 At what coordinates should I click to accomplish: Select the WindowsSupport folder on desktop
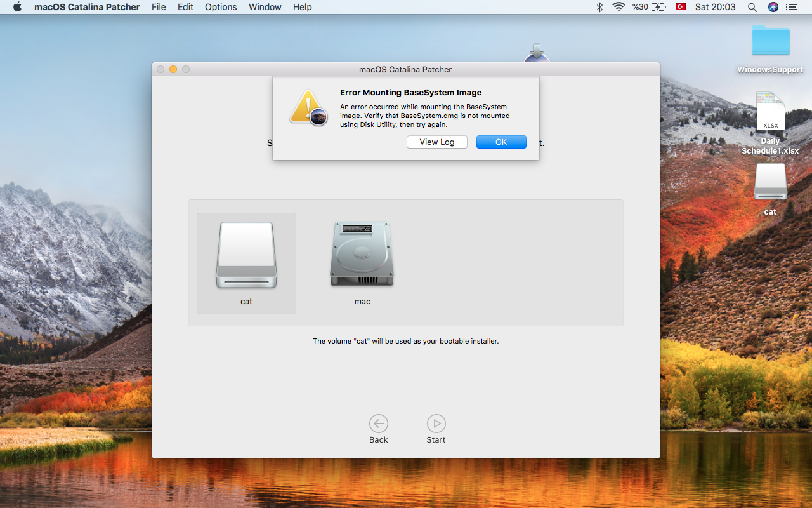tap(770, 41)
